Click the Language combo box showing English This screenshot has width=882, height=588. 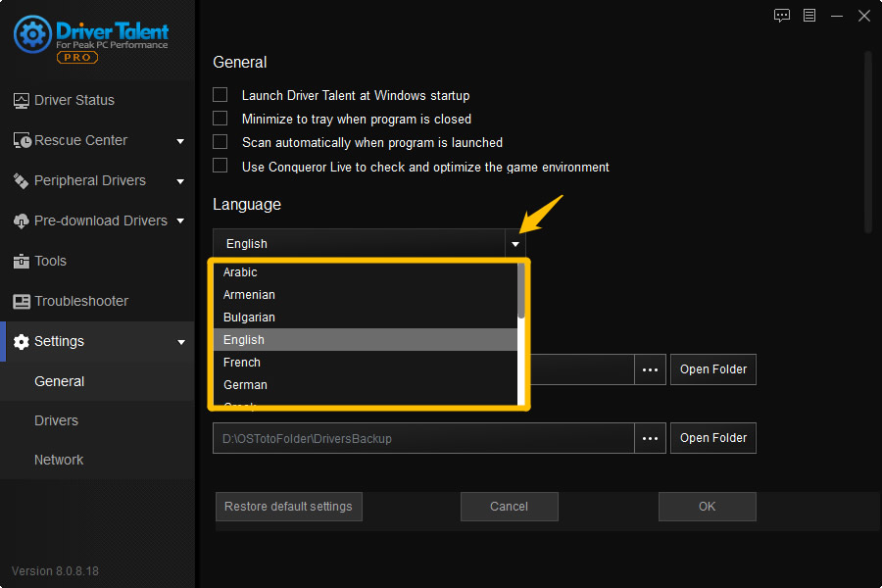click(x=369, y=244)
